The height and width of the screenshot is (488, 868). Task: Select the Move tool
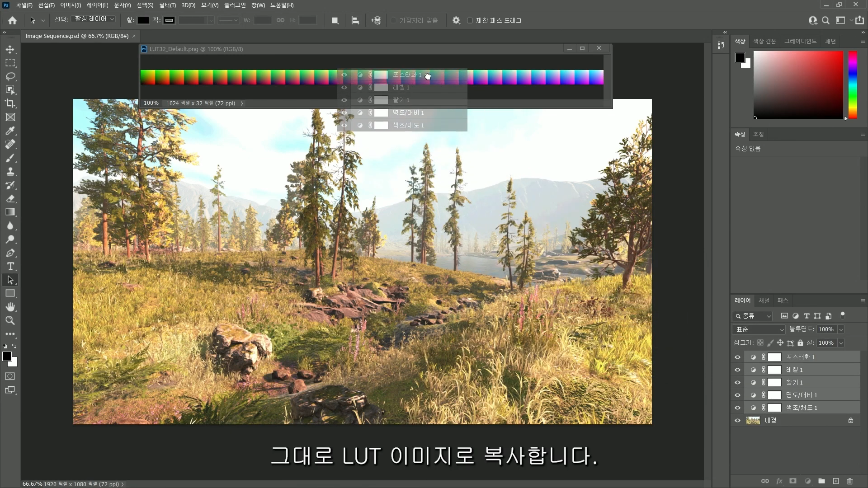tap(10, 49)
